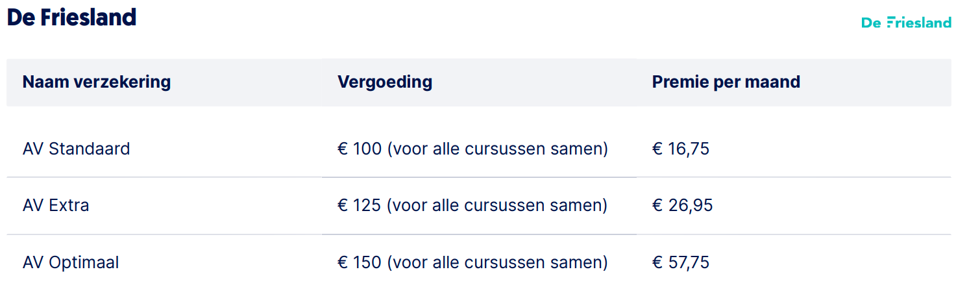The image size is (980, 300).
Task: Select the Naam verzekering column header
Action: pos(97,82)
